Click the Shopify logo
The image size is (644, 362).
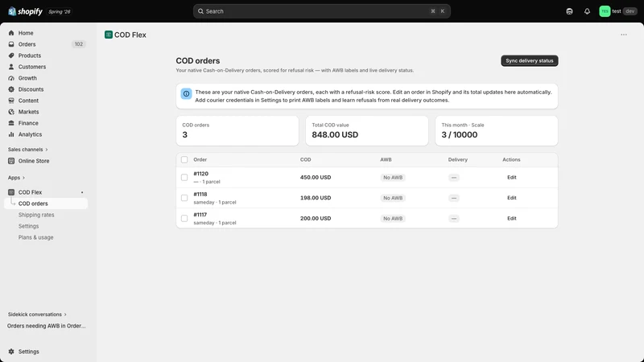(x=25, y=11)
